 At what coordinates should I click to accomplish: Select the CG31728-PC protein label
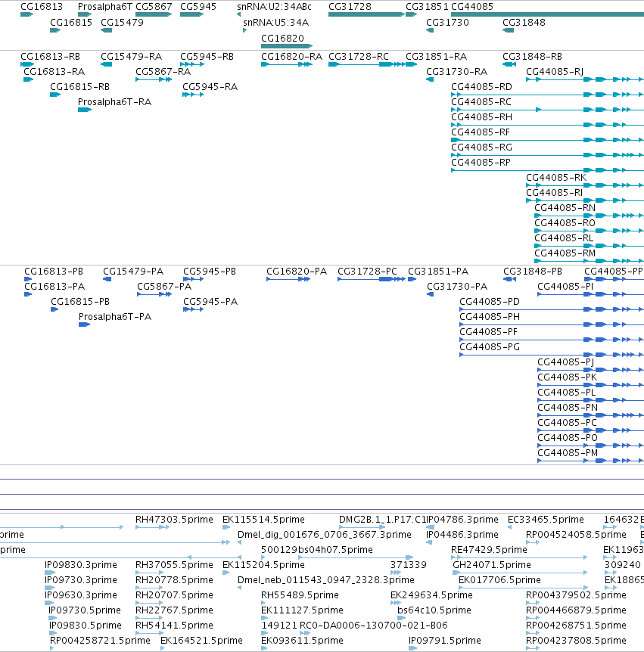367,272
